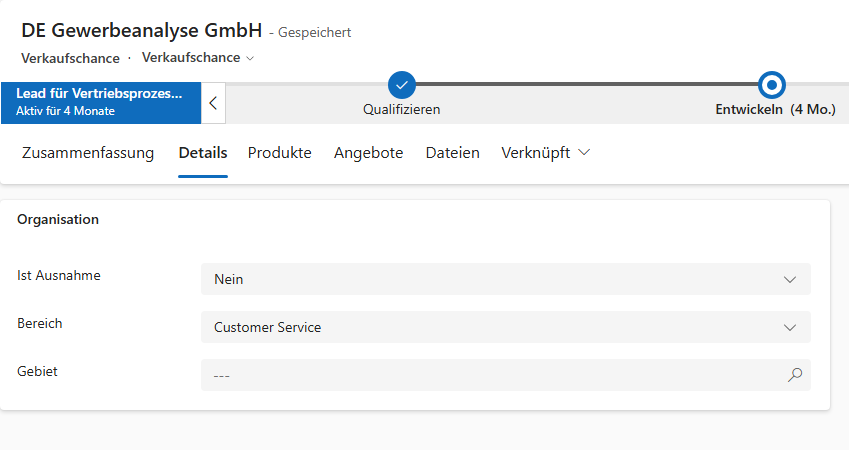Screen dimensions: 849x450
Task: Open the Verkaufschance form selector dropdown
Action: tap(198, 58)
